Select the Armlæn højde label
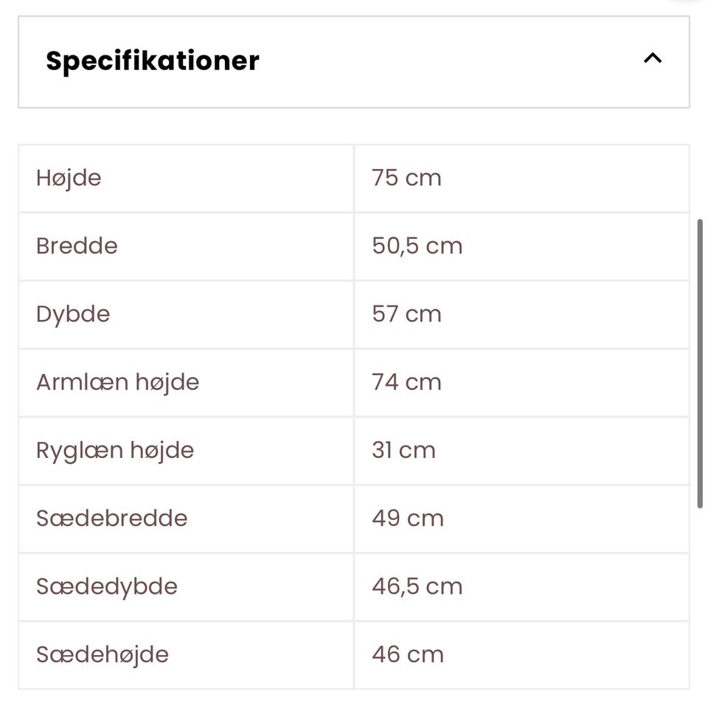The height and width of the screenshot is (728, 708). (117, 382)
